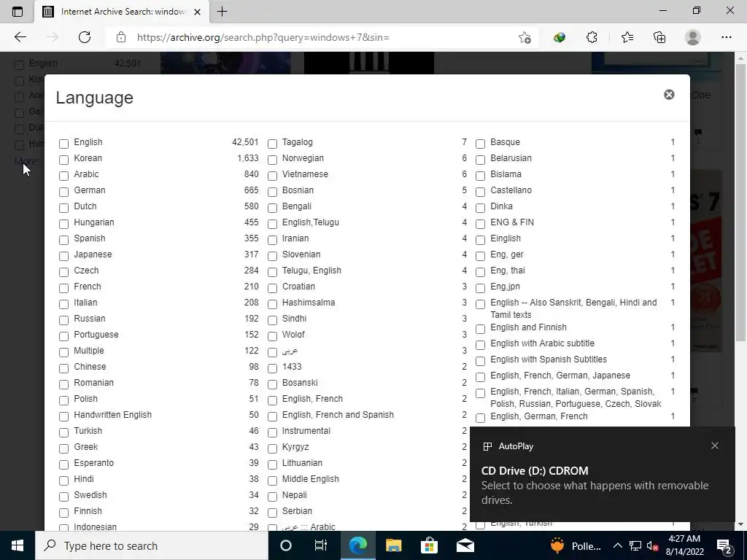Check the Basque checkbox
The image size is (747, 560).
[481, 144]
